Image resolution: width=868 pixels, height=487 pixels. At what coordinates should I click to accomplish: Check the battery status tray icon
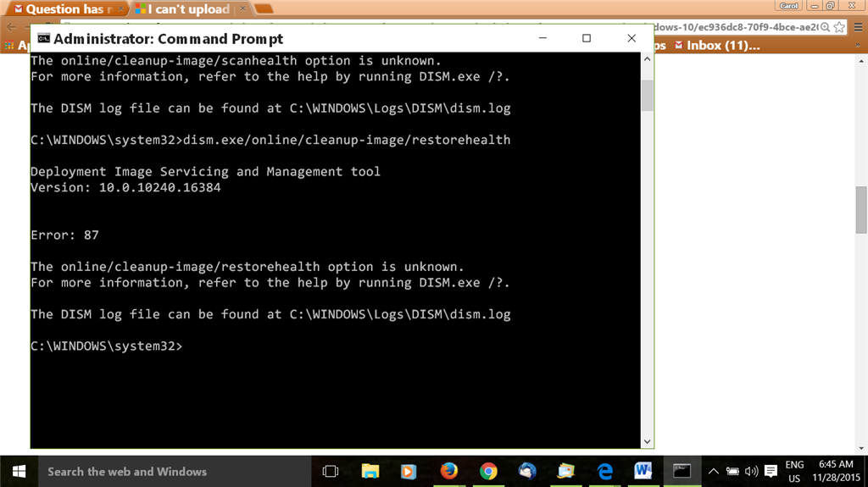pos(732,472)
